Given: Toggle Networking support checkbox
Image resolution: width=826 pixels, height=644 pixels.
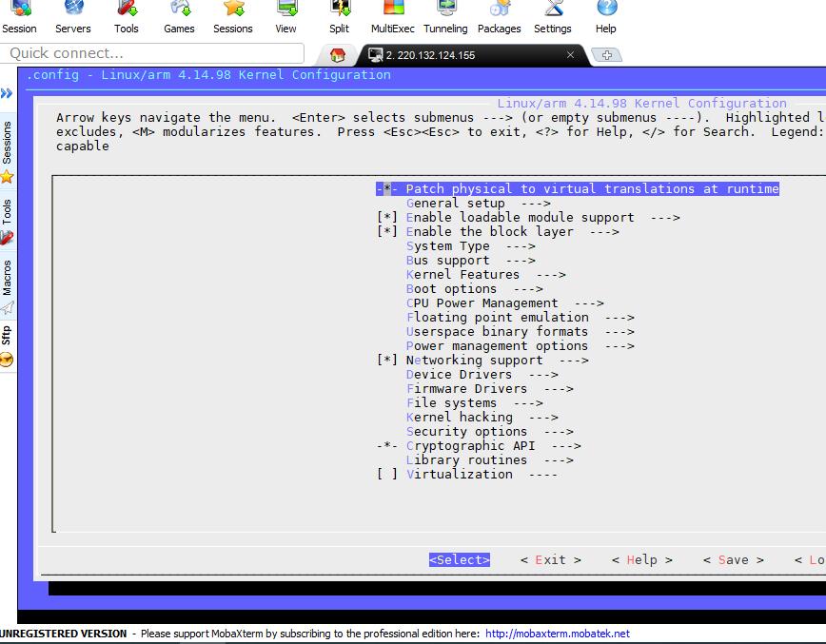Looking at the screenshot, I should point(386,361).
